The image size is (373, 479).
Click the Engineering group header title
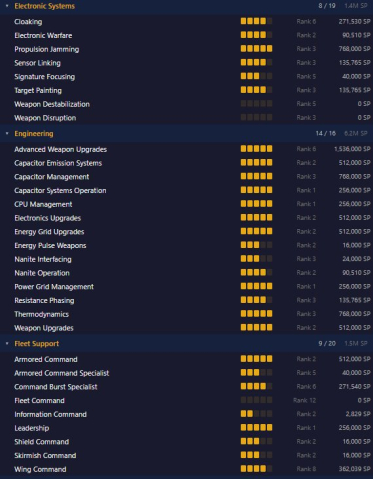[x=34, y=134]
